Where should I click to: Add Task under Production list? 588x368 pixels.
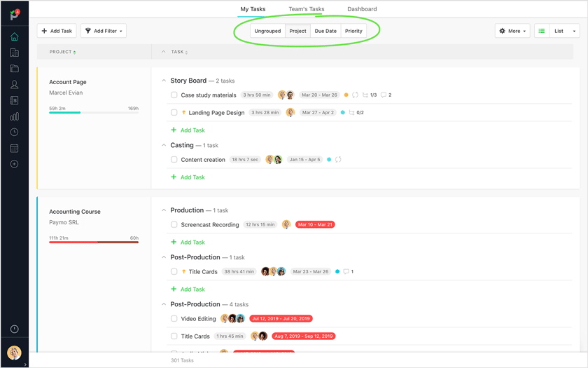[188, 243]
